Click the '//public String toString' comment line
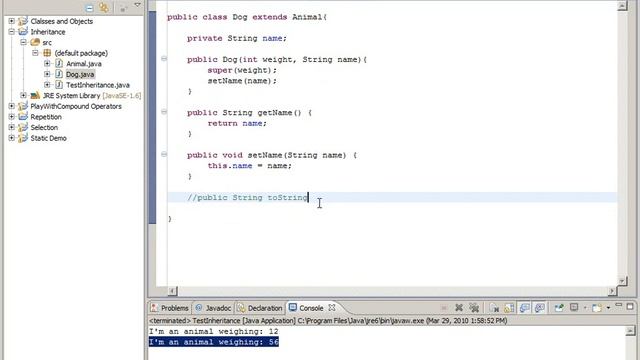Viewport: 640px width, 360px height. pos(247,198)
